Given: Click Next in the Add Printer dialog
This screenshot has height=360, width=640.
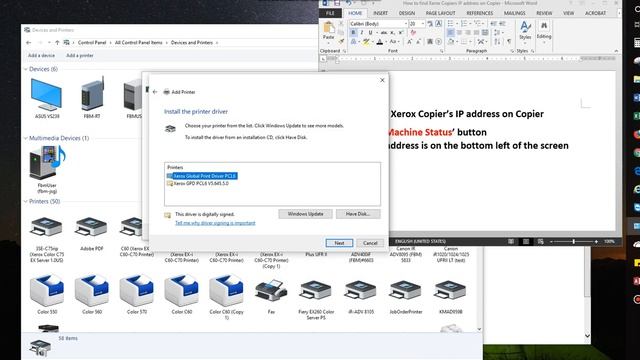Looking at the screenshot, I should point(339,243).
